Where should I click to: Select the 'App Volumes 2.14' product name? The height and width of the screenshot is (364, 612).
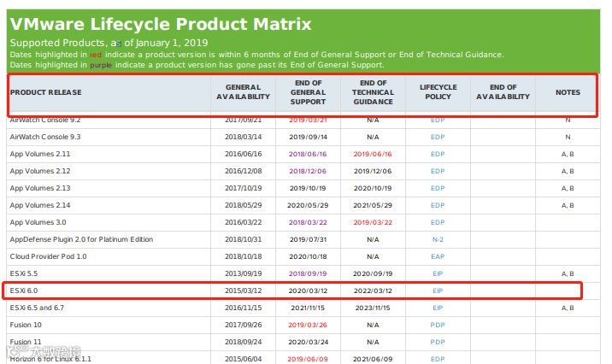click(x=40, y=205)
